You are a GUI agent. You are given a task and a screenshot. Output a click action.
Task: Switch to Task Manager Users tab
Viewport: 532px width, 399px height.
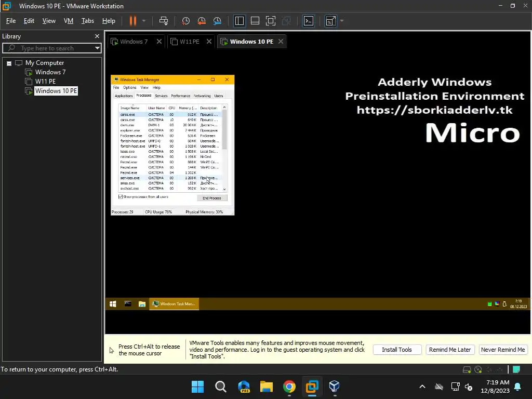[x=219, y=96]
